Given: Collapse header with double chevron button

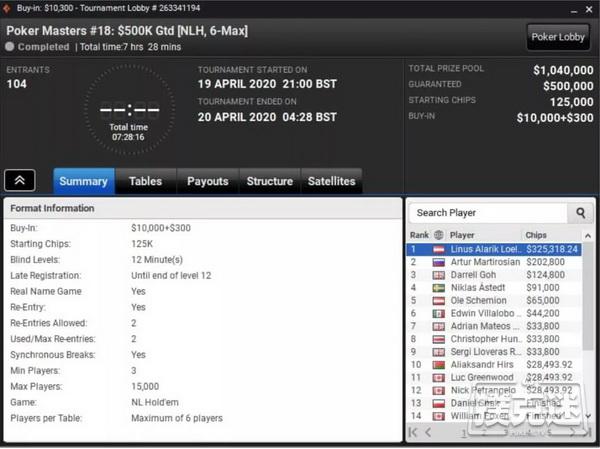Looking at the screenshot, I should pyautogui.click(x=20, y=180).
